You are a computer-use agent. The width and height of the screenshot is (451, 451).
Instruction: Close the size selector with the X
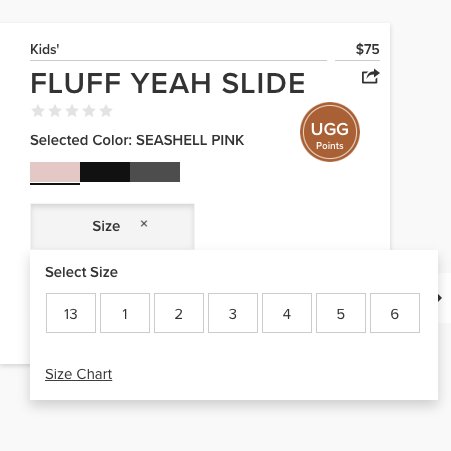coord(144,224)
